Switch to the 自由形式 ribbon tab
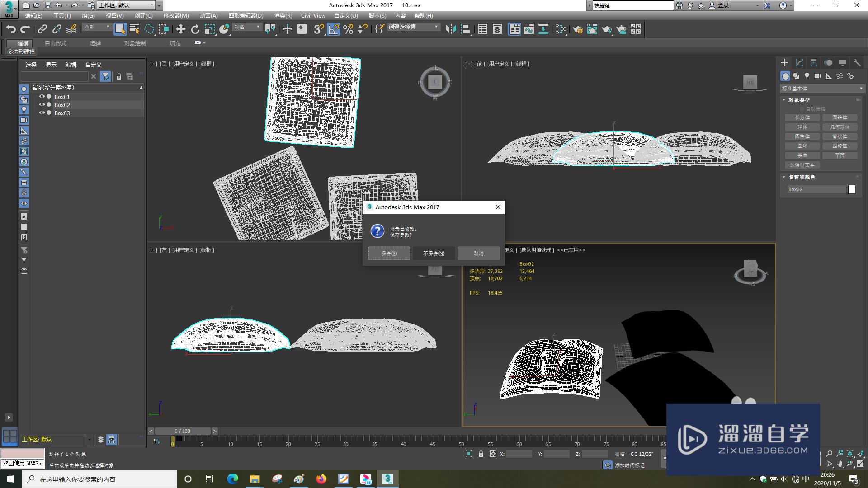 click(56, 43)
